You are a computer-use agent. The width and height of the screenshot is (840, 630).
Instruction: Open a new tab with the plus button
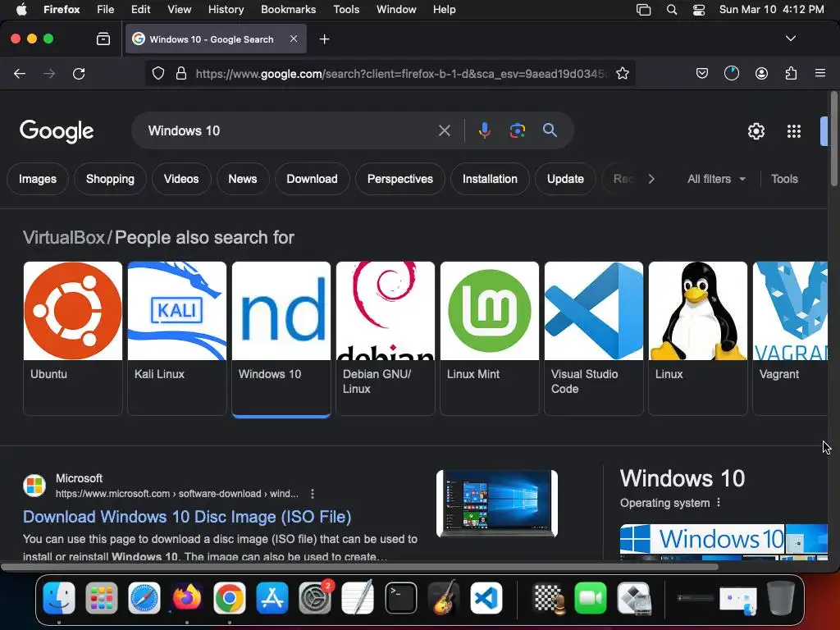point(324,39)
